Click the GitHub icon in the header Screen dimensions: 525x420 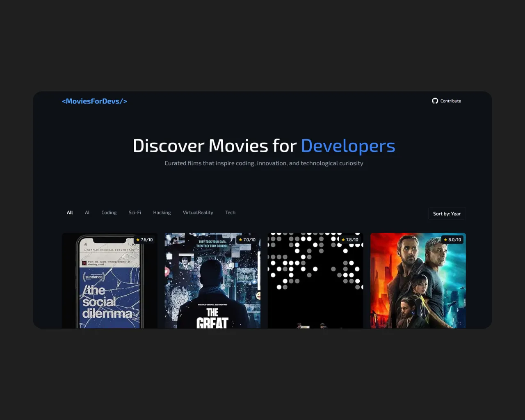point(435,100)
